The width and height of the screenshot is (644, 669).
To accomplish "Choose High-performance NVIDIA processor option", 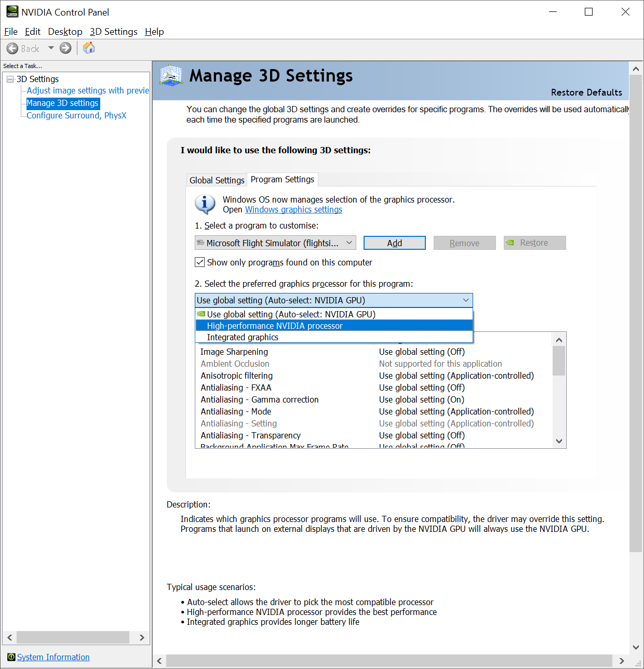I will coord(334,326).
